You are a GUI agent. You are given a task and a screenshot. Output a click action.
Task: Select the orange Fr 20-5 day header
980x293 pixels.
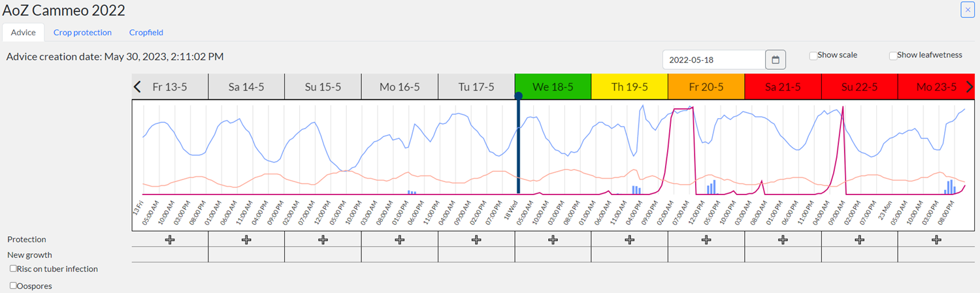(706, 87)
